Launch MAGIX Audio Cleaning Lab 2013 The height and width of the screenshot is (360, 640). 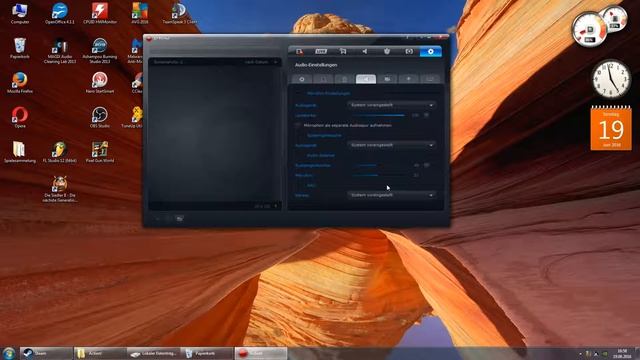(x=60, y=51)
